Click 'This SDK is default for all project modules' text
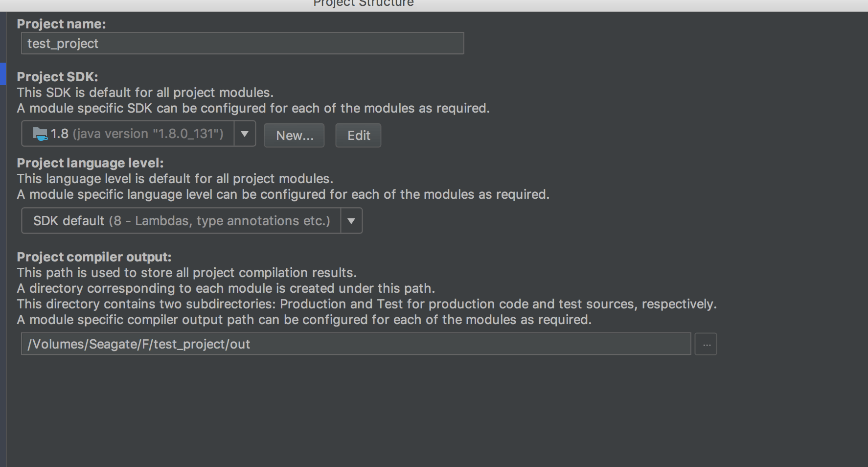868x467 pixels. point(145,93)
